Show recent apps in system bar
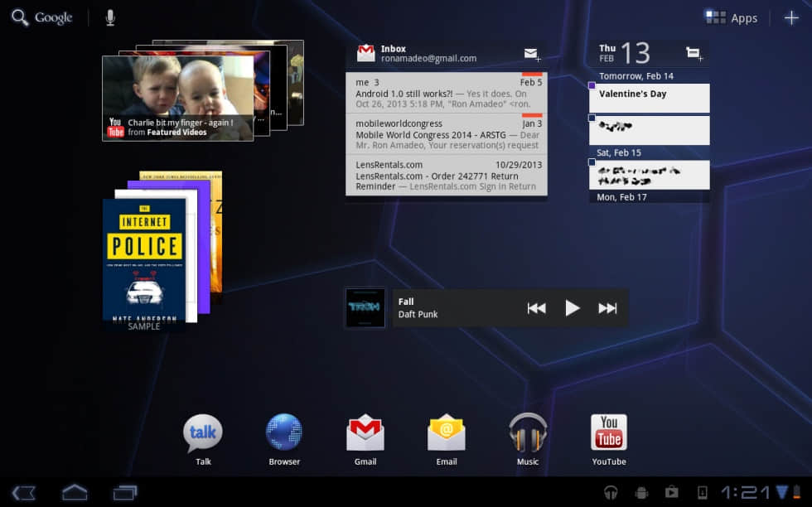The image size is (812, 507). (x=125, y=492)
